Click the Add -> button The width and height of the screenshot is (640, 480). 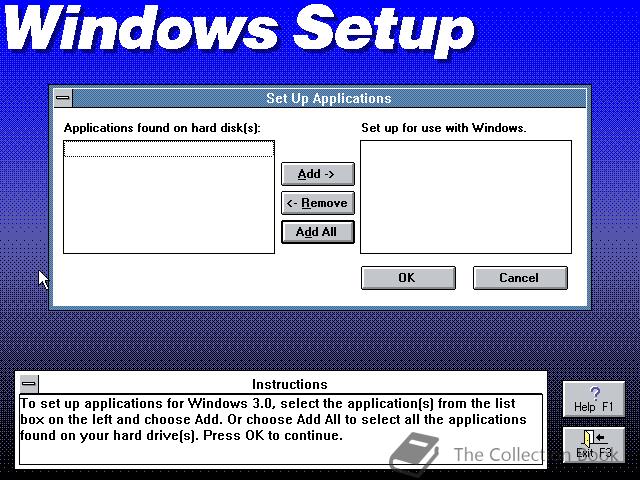pos(318,174)
